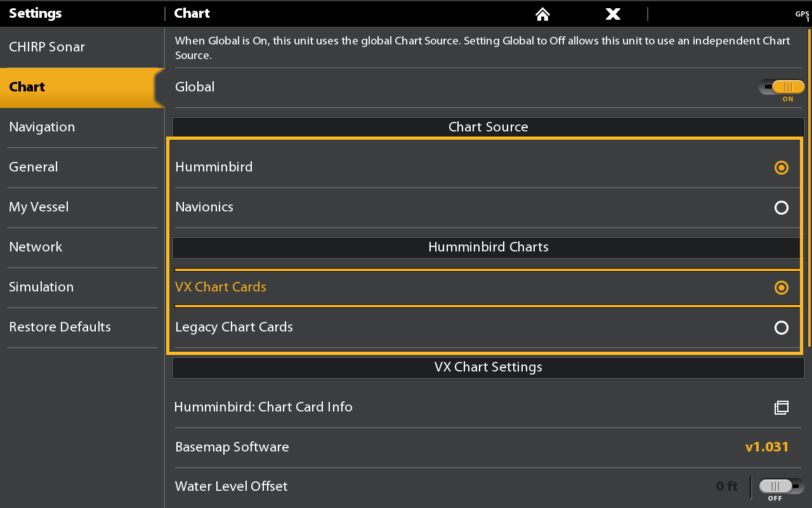This screenshot has height=508, width=812.
Task: Tap the GPS status indicator
Action: [x=802, y=15]
